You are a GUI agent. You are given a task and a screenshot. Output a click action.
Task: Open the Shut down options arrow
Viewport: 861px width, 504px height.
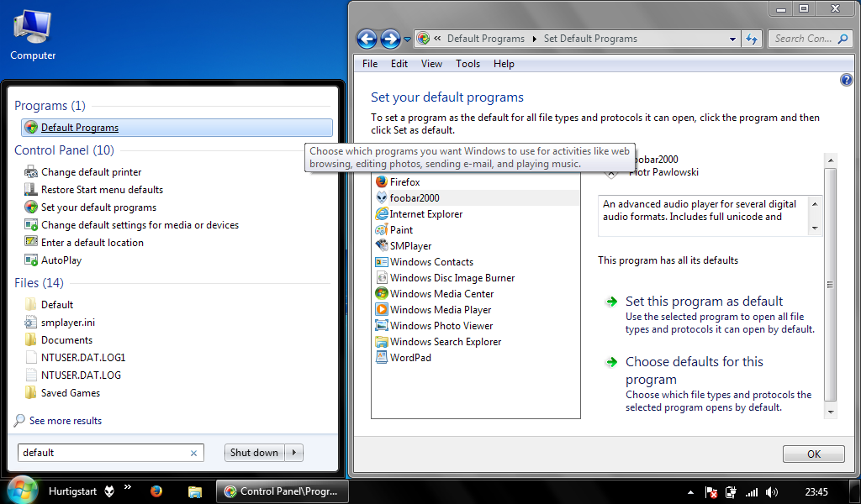point(294,453)
